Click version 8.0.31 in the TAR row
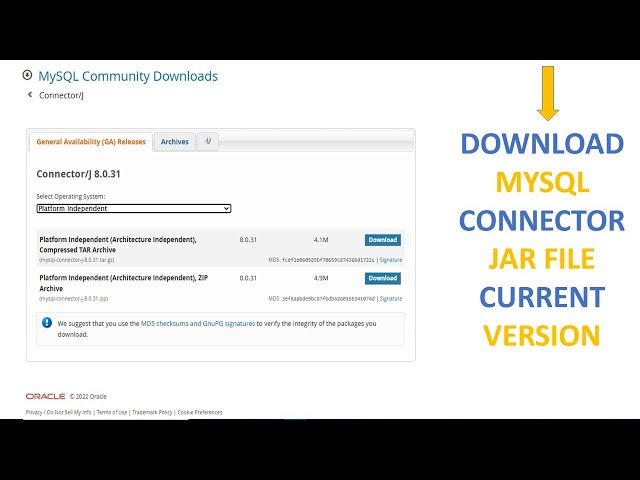 pos(248,240)
